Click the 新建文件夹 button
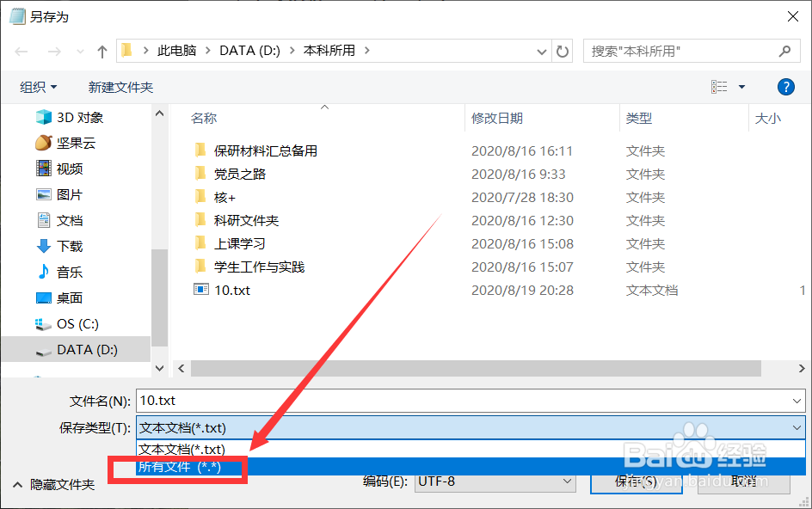The width and height of the screenshot is (812, 509). [120, 86]
